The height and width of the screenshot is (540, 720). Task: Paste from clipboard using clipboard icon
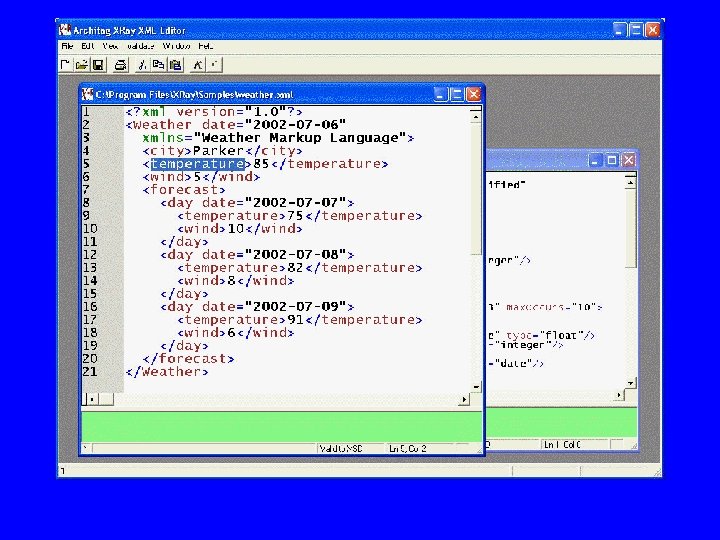tap(175, 65)
